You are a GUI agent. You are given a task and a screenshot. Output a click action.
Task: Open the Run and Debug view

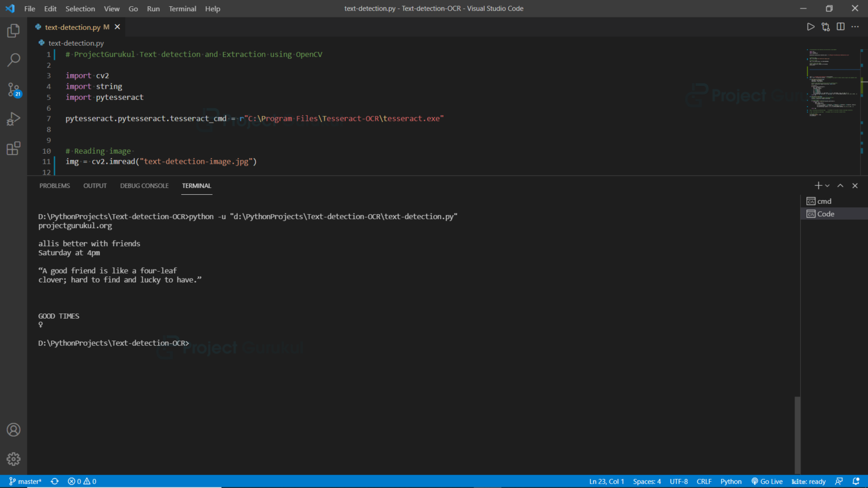click(13, 119)
